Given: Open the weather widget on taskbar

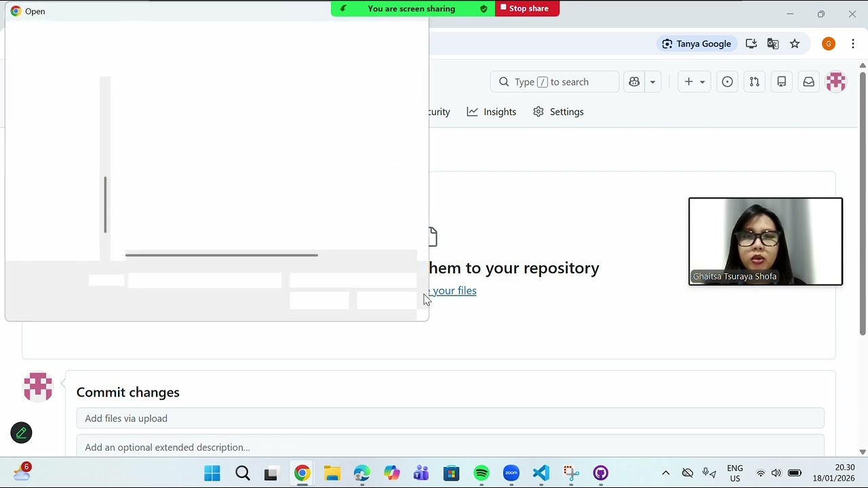Looking at the screenshot, I should (22, 472).
